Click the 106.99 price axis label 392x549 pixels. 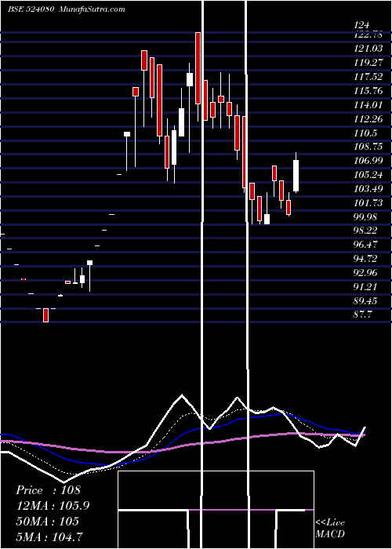tap(368, 161)
